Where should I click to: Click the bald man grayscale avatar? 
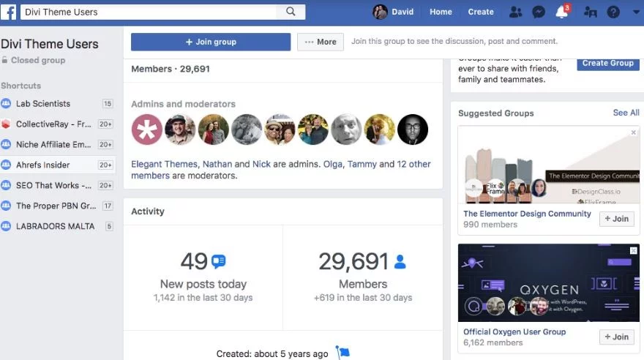click(x=346, y=130)
